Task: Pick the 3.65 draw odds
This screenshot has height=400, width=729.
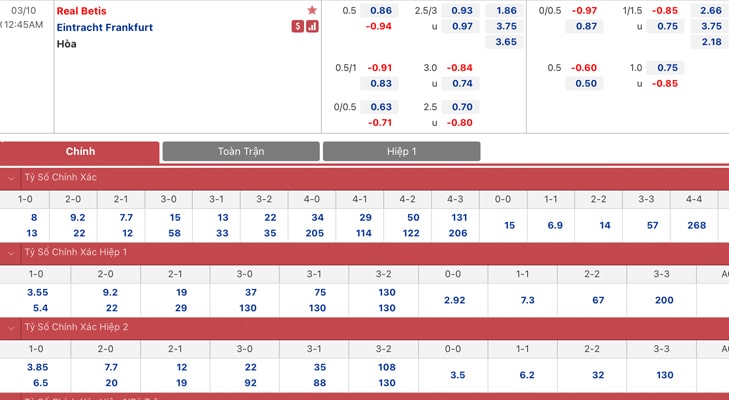Action: coord(506,42)
